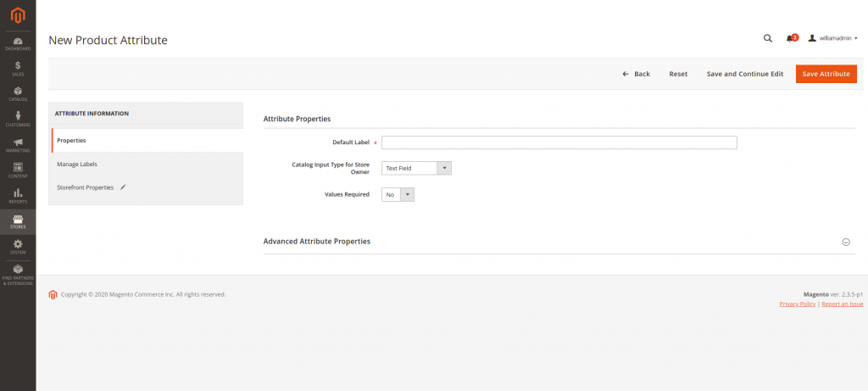
Task: Click the Save Attribute button
Action: click(x=826, y=74)
